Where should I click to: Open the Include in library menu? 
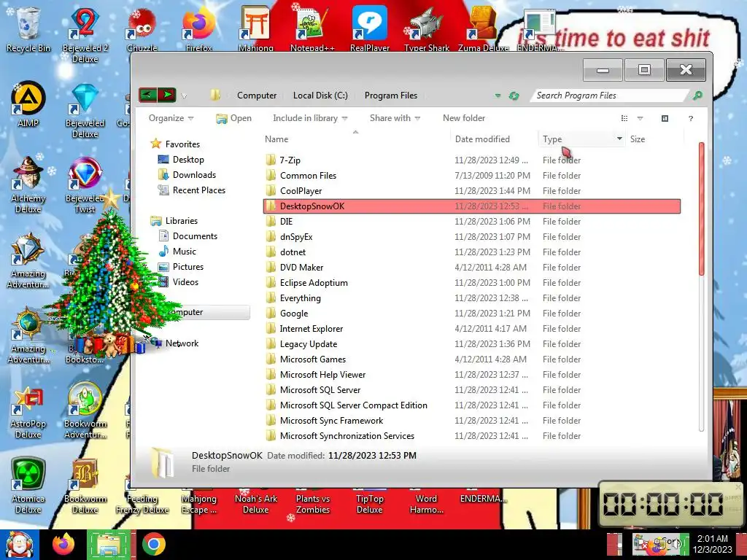tap(309, 118)
